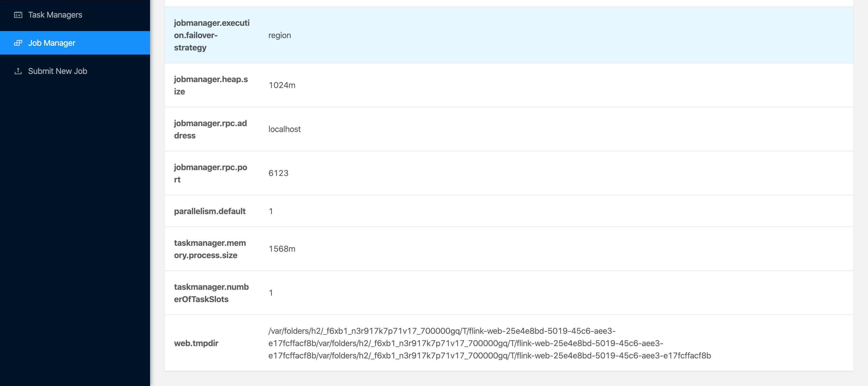
Task: Click the web.tmpdir folder path value
Action: click(x=489, y=343)
